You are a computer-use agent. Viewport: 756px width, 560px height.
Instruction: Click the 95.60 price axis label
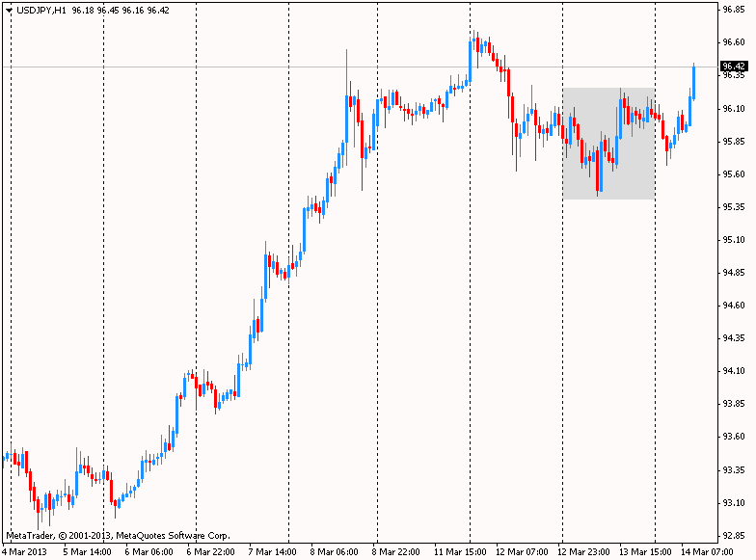pos(733,173)
